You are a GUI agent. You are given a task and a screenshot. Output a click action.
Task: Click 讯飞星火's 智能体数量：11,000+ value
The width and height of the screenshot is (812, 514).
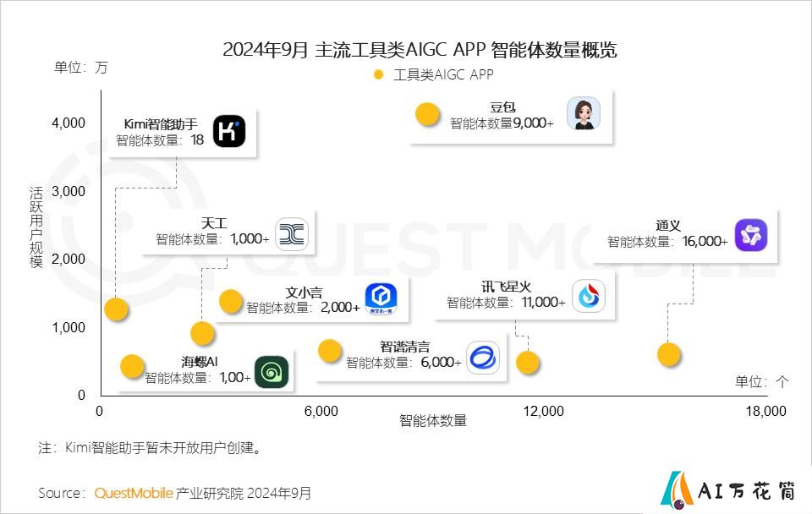(506, 303)
